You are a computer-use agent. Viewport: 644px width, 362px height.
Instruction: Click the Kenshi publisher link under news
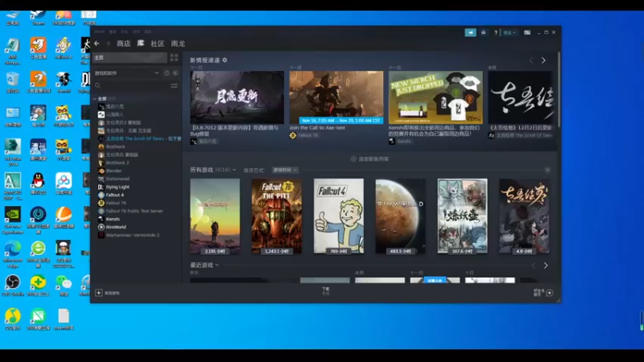[x=404, y=142]
